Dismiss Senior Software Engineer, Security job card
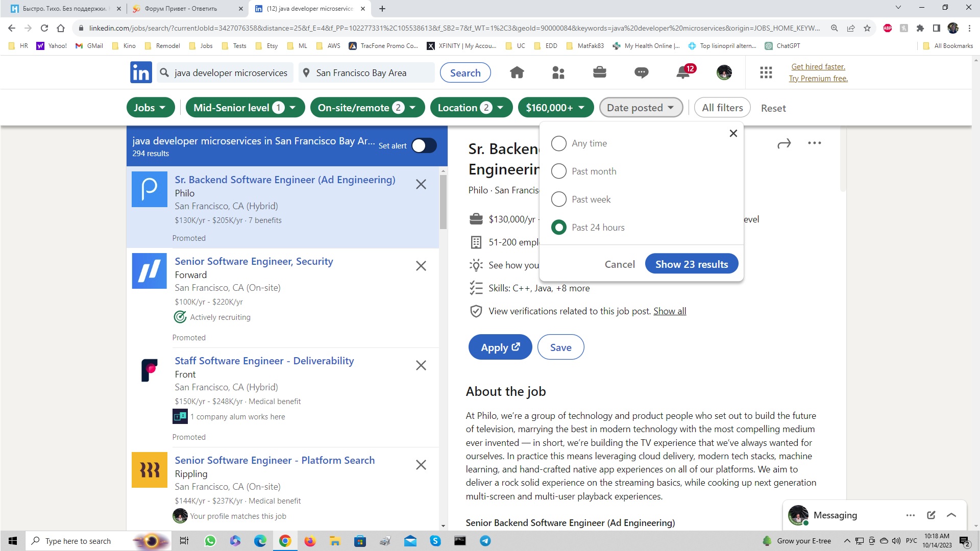Image resolution: width=980 pixels, height=551 pixels. click(421, 266)
